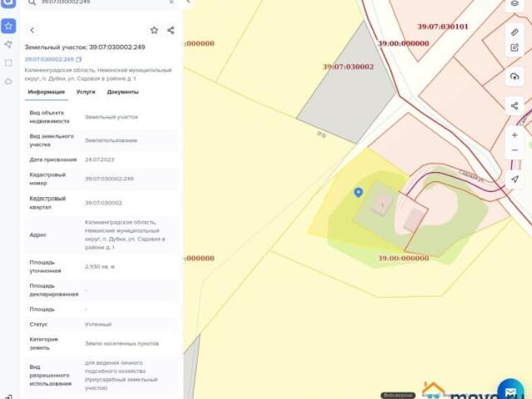Select the Землепользование value
Screen dimensions: 532x399
[x=111, y=140]
